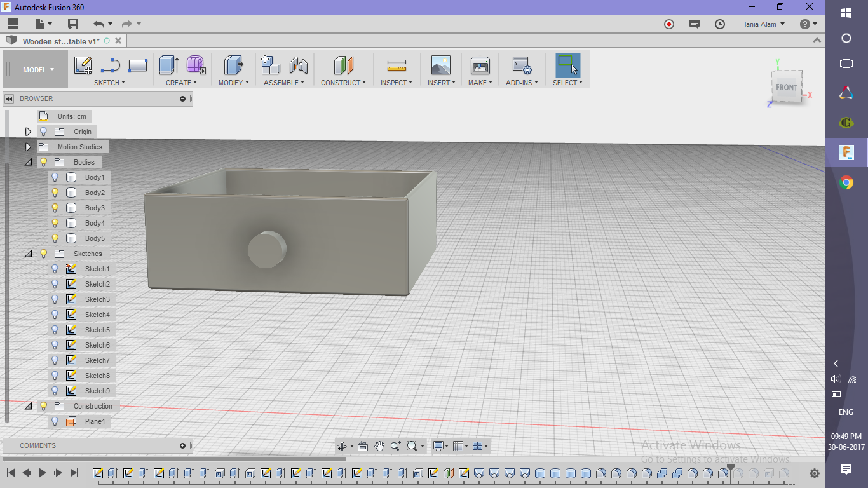Click the Scripts and Add-Ins icon
This screenshot has height=488, width=868.
(x=522, y=65)
